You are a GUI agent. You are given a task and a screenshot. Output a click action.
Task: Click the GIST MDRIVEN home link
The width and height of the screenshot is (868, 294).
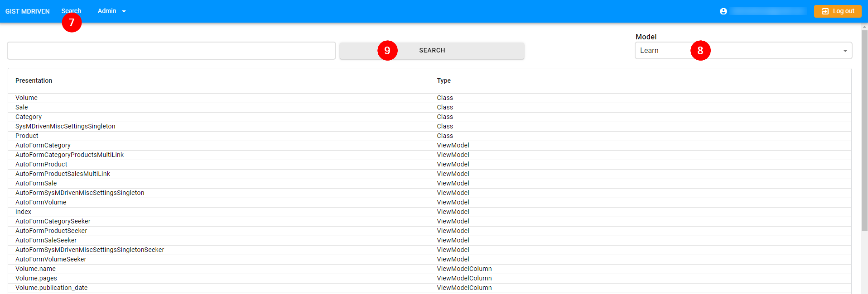tap(28, 11)
